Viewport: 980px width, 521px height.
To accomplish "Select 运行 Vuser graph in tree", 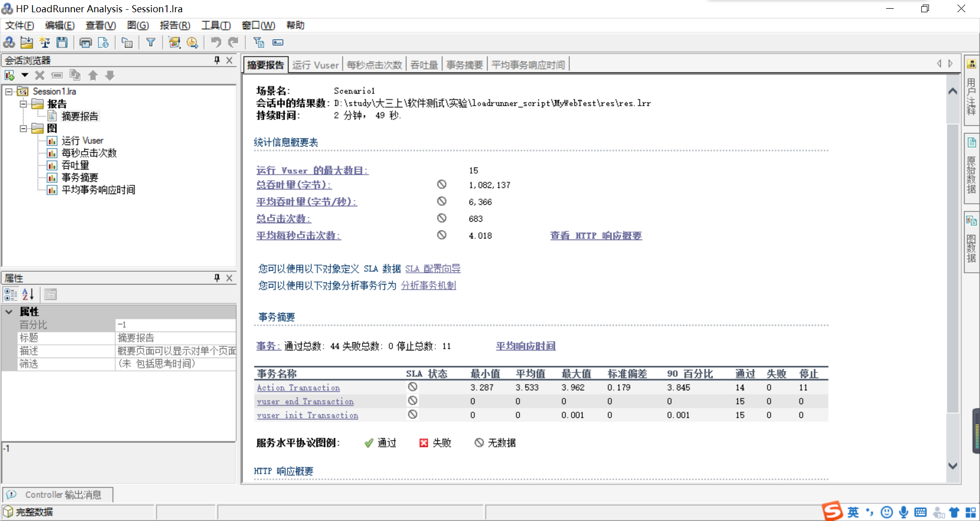I will [82, 140].
